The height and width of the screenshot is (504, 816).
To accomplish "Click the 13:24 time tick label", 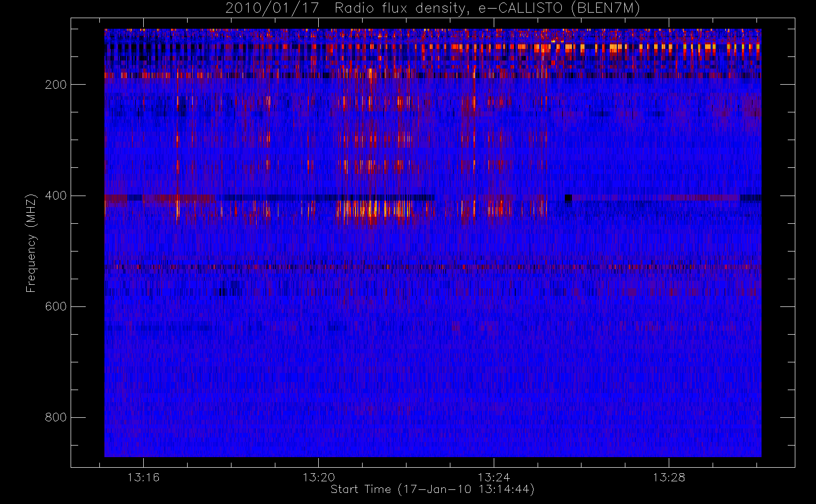I will coord(494,477).
